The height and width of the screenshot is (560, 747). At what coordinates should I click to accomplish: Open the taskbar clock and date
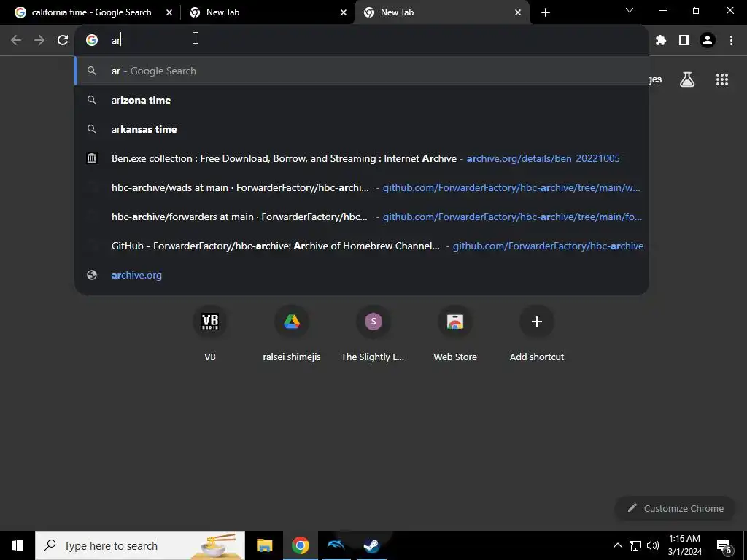pyautogui.click(x=684, y=545)
